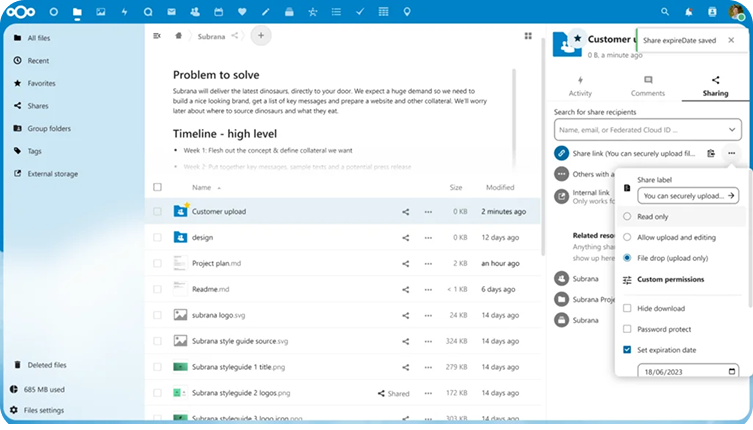Tick the Password protect checkbox
This screenshot has height=430, width=753.
(x=627, y=329)
